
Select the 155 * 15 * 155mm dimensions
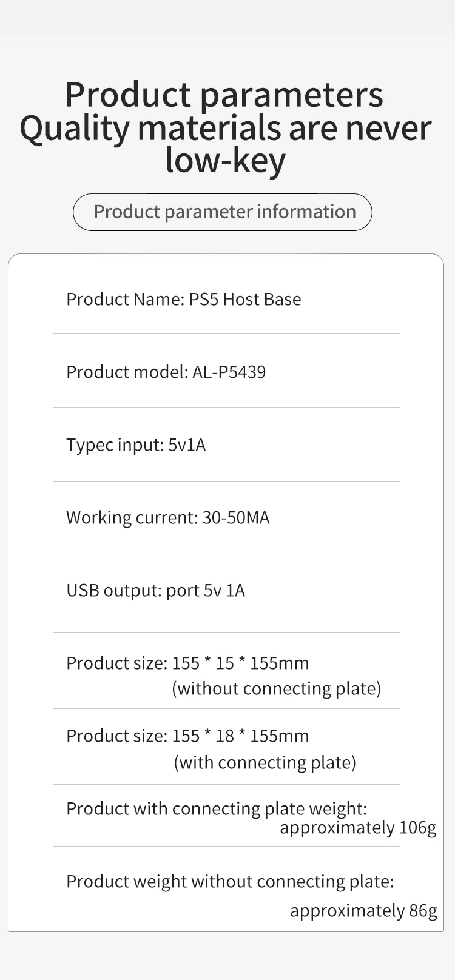240,663
